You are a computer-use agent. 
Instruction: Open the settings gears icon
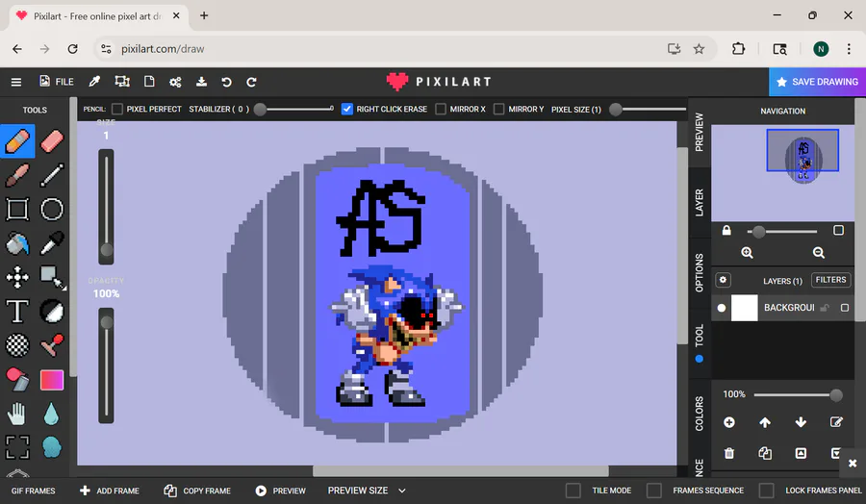[175, 83]
